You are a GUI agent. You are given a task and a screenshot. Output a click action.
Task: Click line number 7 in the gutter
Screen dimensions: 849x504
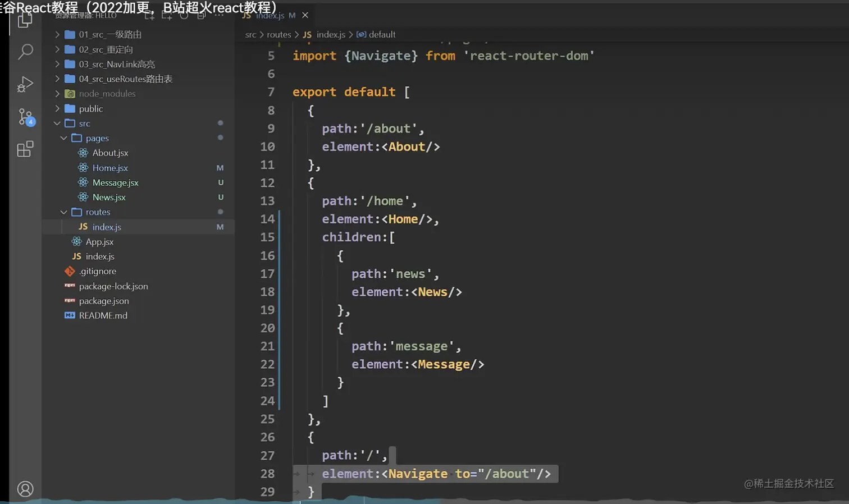point(271,92)
